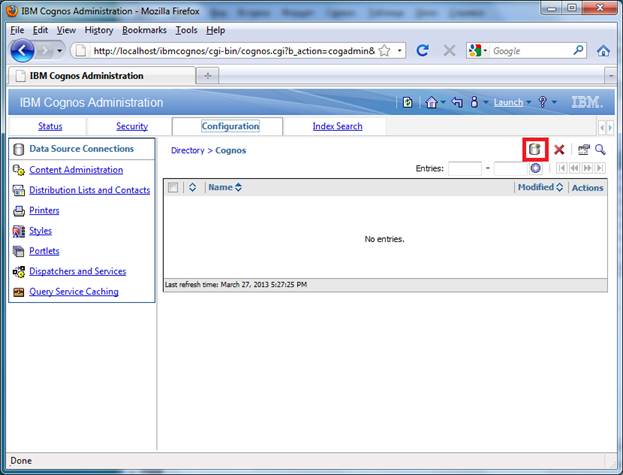This screenshot has width=623, height=475.
Task: Open the Tools menu
Action: [186, 30]
